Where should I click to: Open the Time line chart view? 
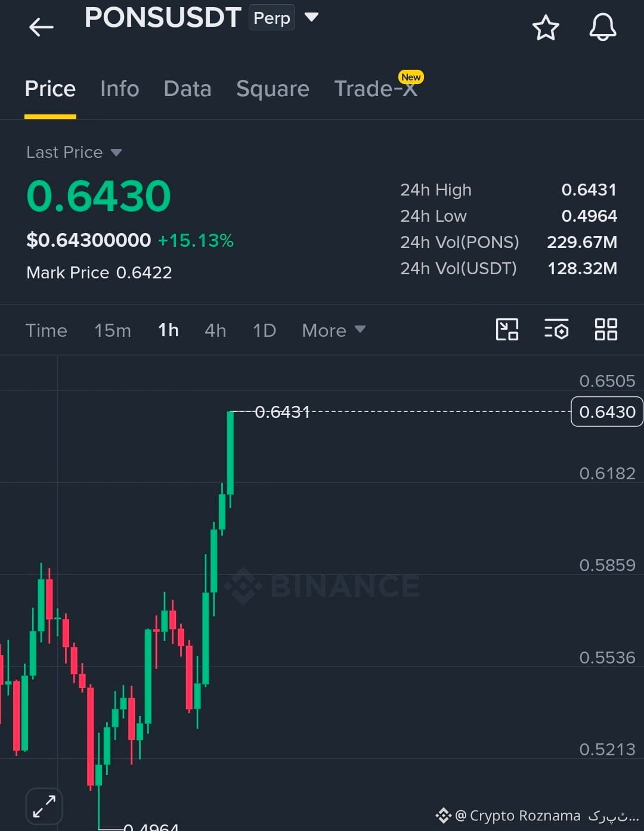tap(46, 330)
